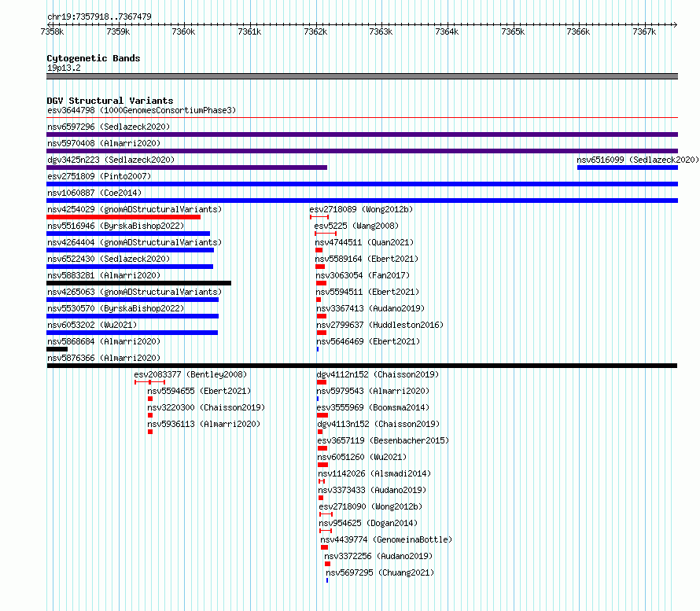The height and width of the screenshot is (611, 700).
Task: Open nsv5979543 (Almarri2020) label
Action: point(373,391)
